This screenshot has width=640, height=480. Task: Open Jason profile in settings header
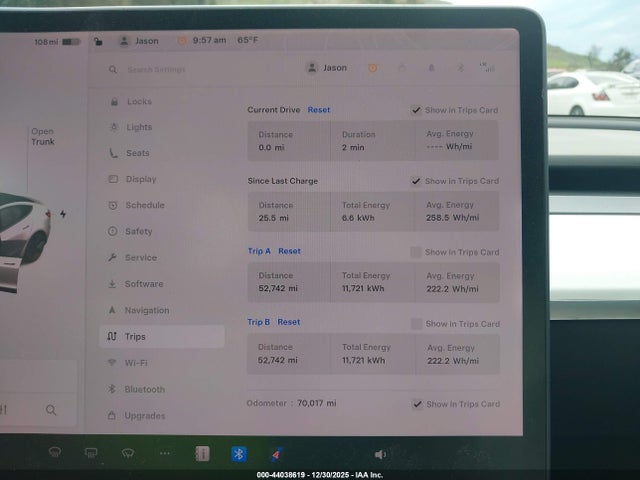click(327, 68)
